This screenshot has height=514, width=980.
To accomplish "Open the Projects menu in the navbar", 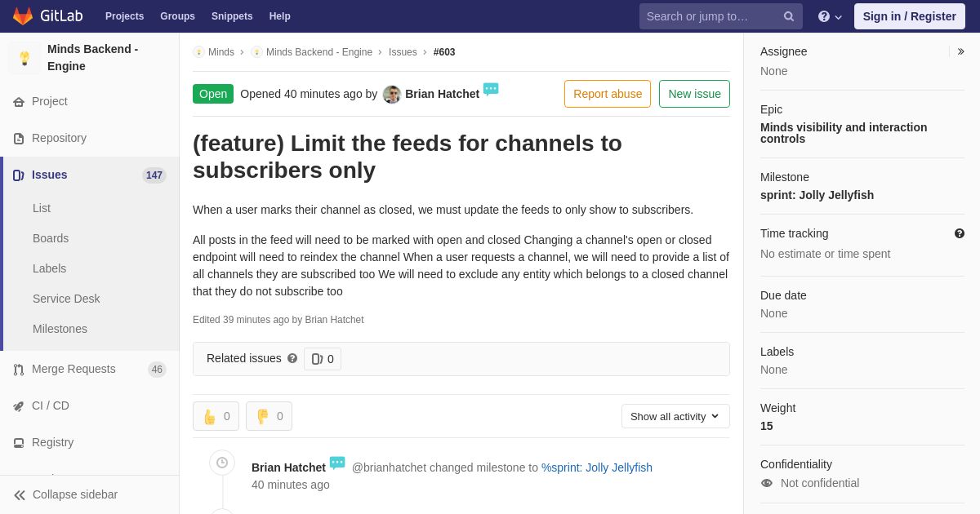I will [x=124, y=16].
